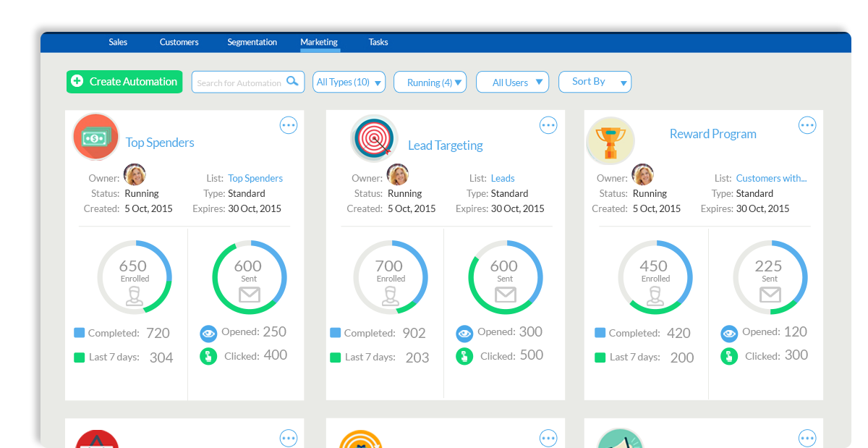868x448 pixels.
Task: Click the Create Automation button
Action: point(124,82)
